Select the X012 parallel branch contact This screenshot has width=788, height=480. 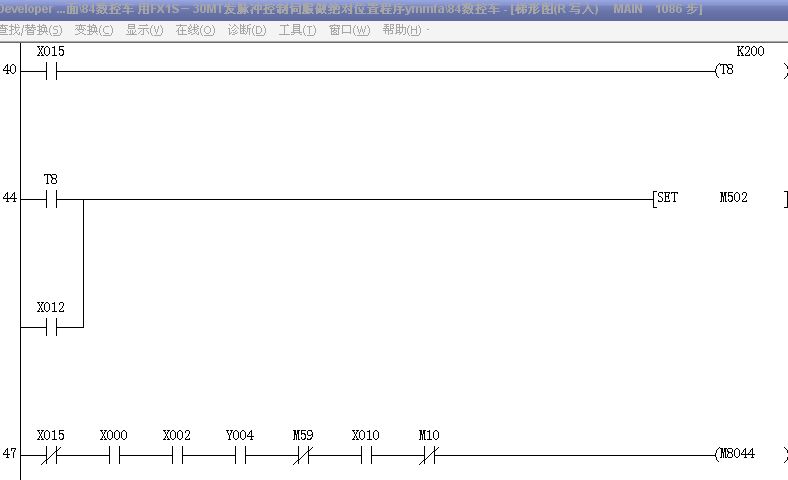point(51,327)
